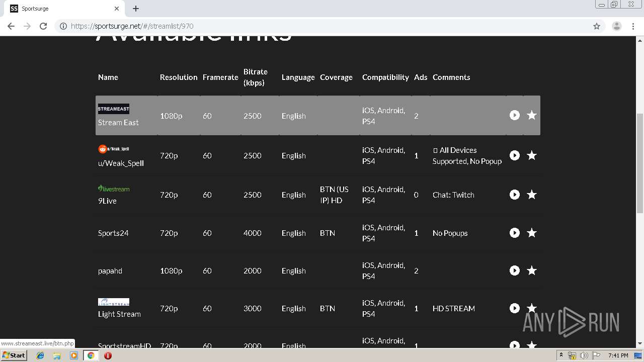Go back in browser history

[x=11, y=26]
